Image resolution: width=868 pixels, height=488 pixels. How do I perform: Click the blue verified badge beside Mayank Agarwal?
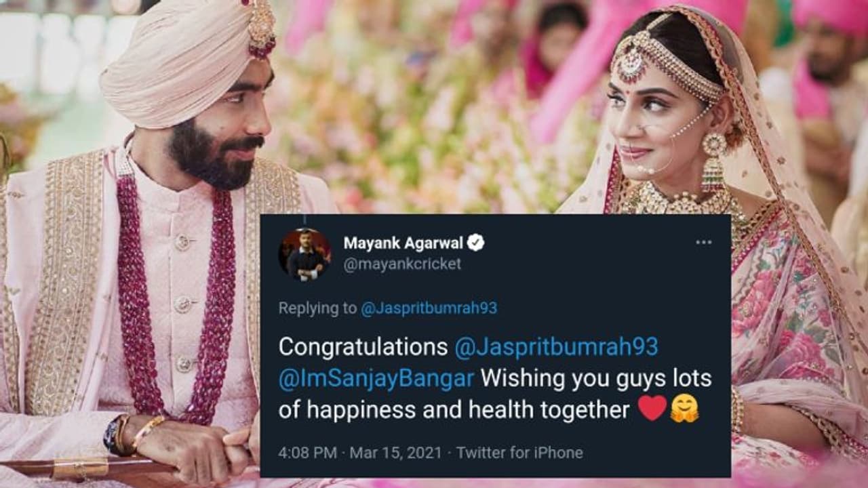(x=477, y=243)
